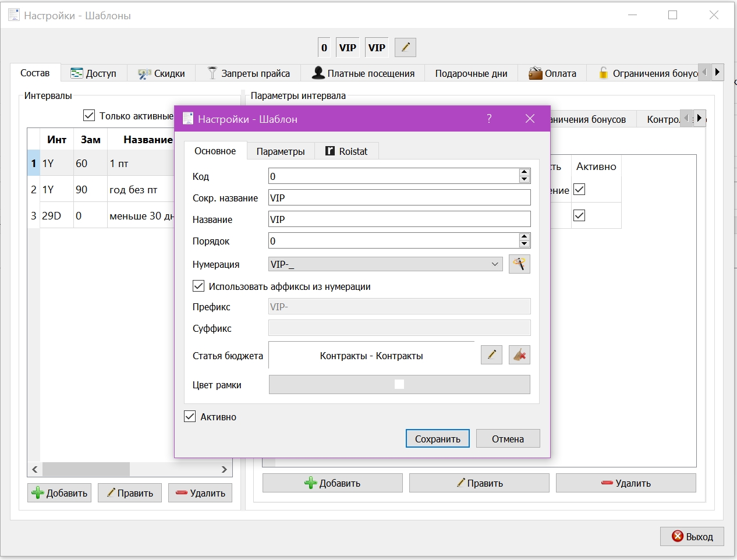Viewport: 737px width, 560px height.
Task: Select interval row 'год без пт'
Action: pyautogui.click(x=102, y=189)
